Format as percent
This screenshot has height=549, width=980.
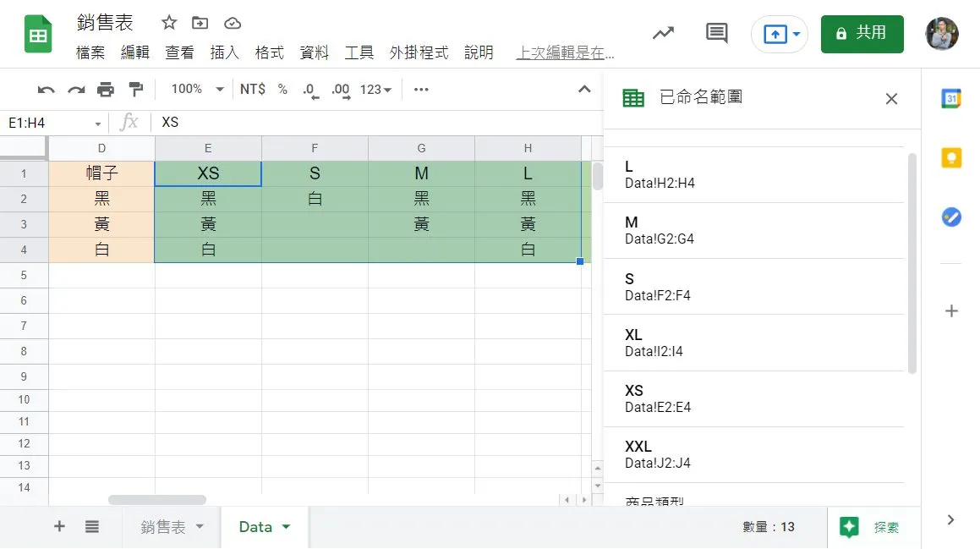click(282, 90)
